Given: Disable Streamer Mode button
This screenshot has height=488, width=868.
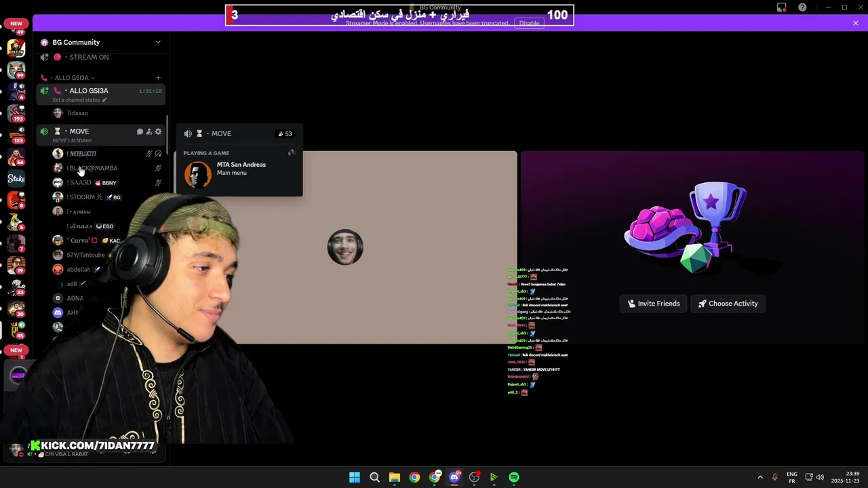Looking at the screenshot, I should click(x=529, y=23).
